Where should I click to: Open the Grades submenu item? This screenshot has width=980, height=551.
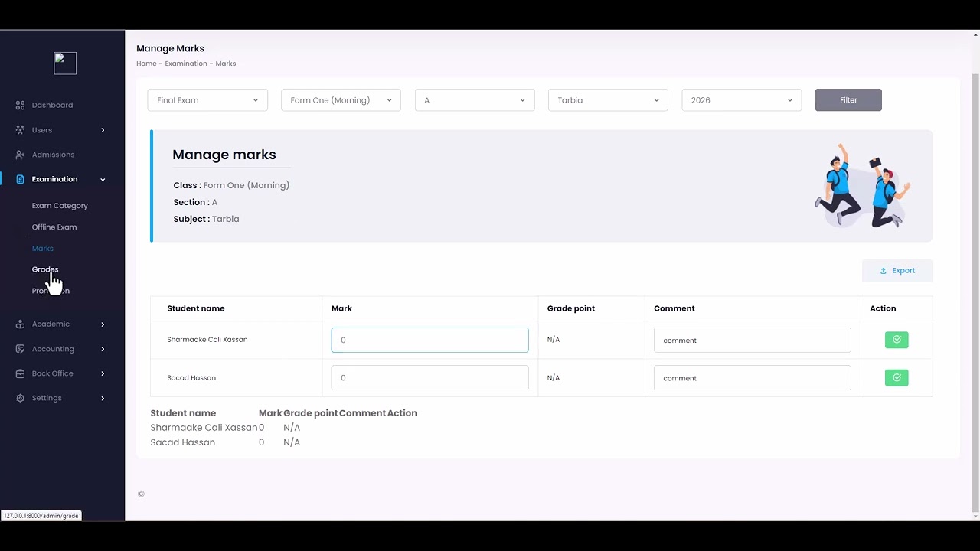click(45, 269)
